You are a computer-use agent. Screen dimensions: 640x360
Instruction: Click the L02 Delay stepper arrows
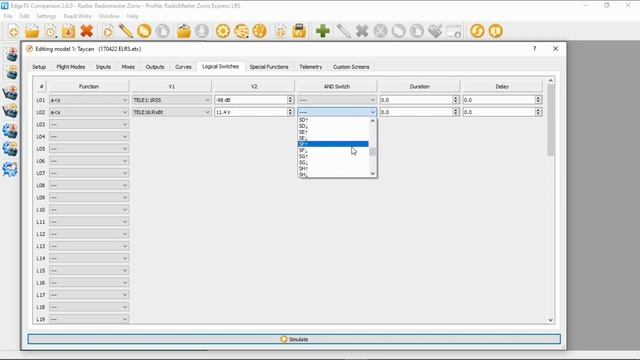point(538,112)
